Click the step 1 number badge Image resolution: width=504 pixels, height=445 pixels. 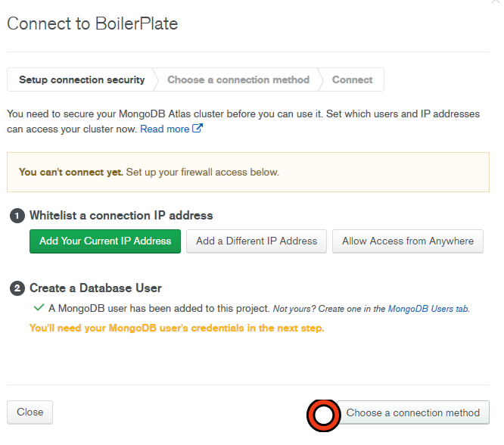pyautogui.click(x=17, y=216)
